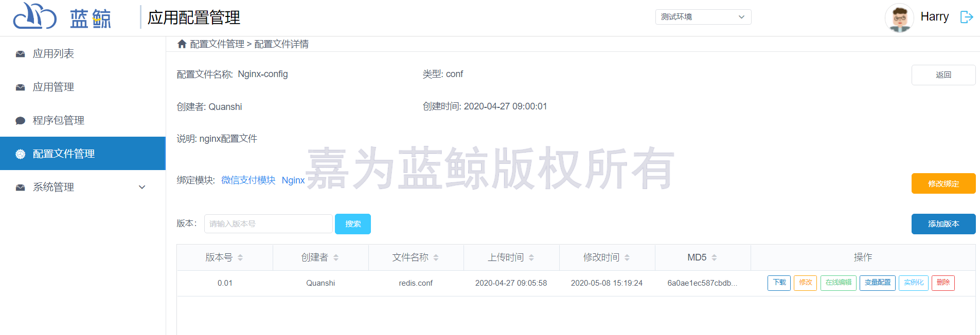
Task: Click the version cell 0.01
Action: click(x=225, y=283)
